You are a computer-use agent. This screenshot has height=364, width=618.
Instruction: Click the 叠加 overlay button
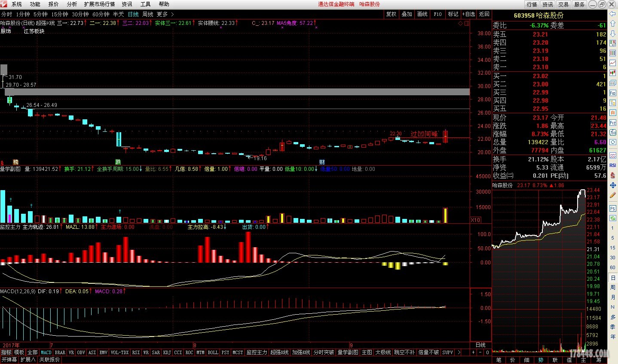(x=407, y=14)
